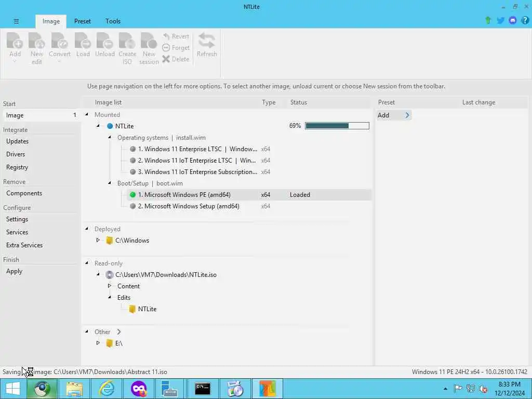Click the Image list column header
This screenshot has height=399, width=532.
coord(108,102)
